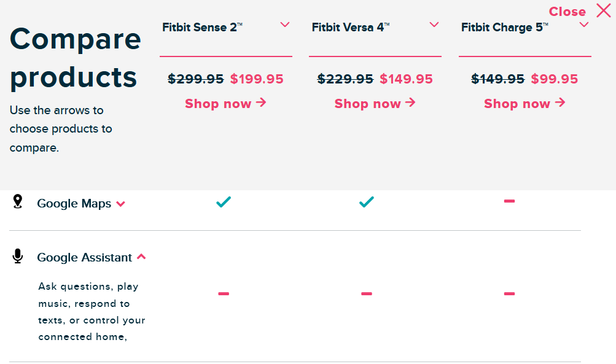Shop now for Fitbit Charge 5
Screen dimensions: 616x364
pyautogui.click(x=524, y=103)
